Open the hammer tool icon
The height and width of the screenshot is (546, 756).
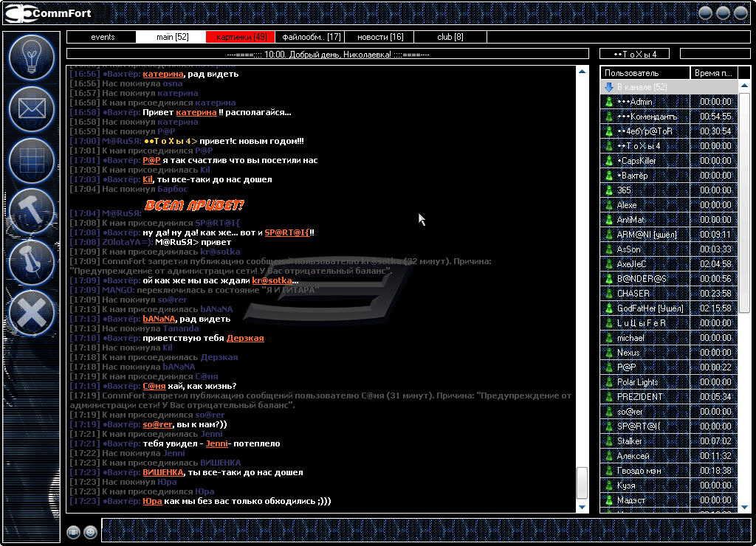tap(32, 211)
